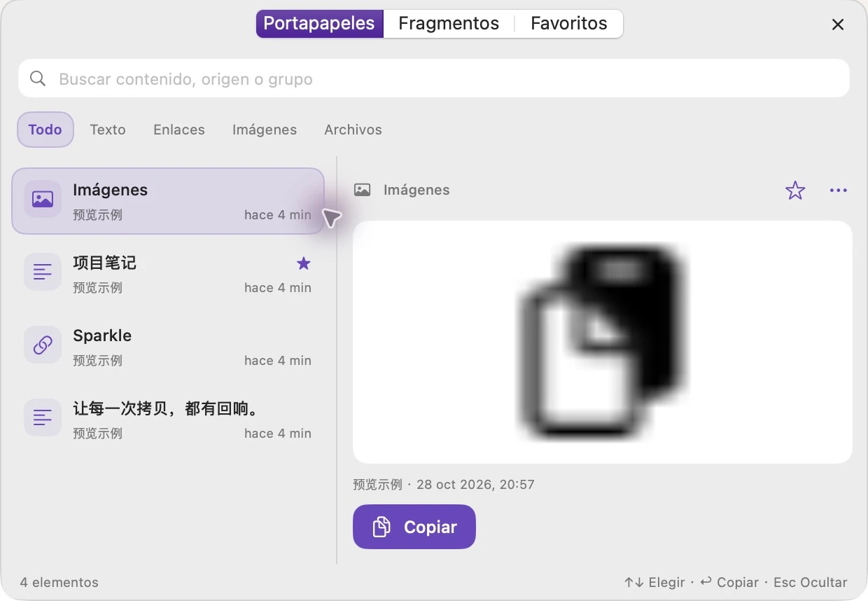
Task: Select the Imágenes clipboard entry
Action: tap(168, 200)
